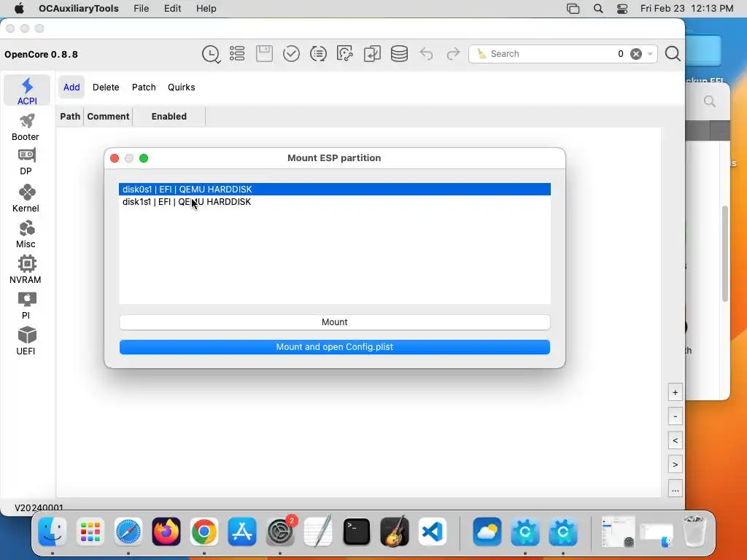
Task: Open Finder from the Dock
Action: [x=53, y=532]
